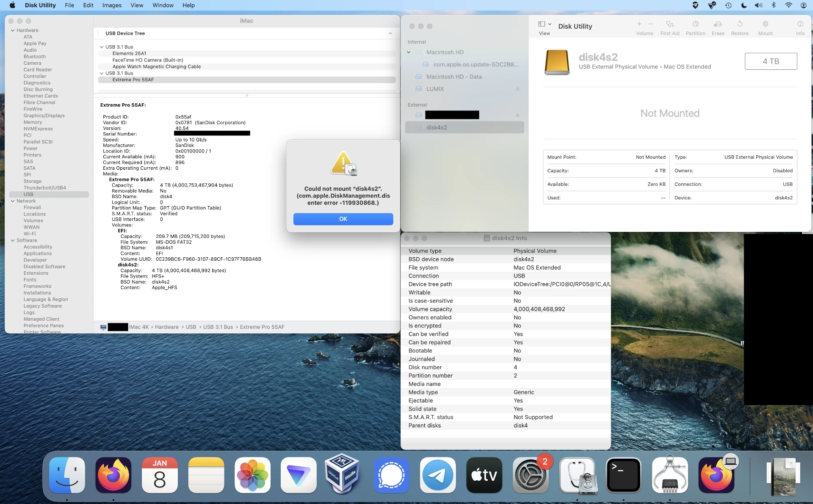Select Macintosh HD - Data volume
This screenshot has height=504, width=813.
(x=454, y=77)
